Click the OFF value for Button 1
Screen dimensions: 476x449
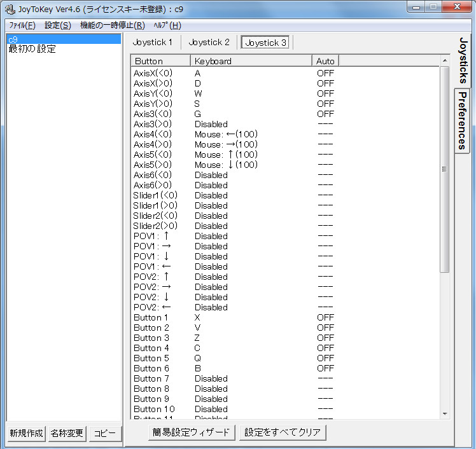[x=325, y=317]
